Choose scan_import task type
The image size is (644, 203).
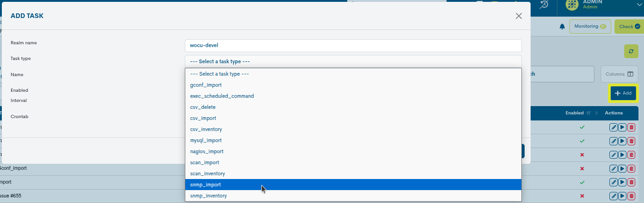tap(353, 162)
